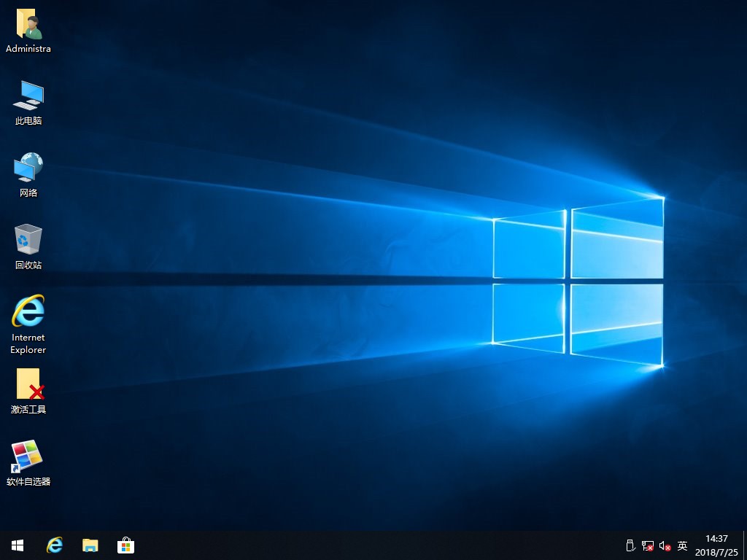
Task: Select the 网络 desktop icon
Action: coord(28,175)
